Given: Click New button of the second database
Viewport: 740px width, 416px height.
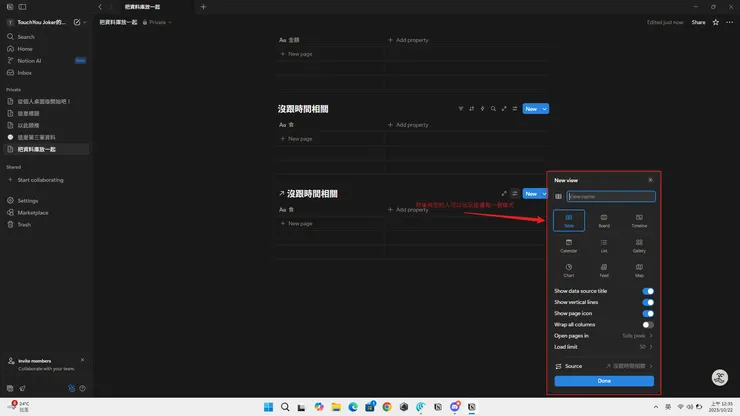Looking at the screenshot, I should point(531,109).
